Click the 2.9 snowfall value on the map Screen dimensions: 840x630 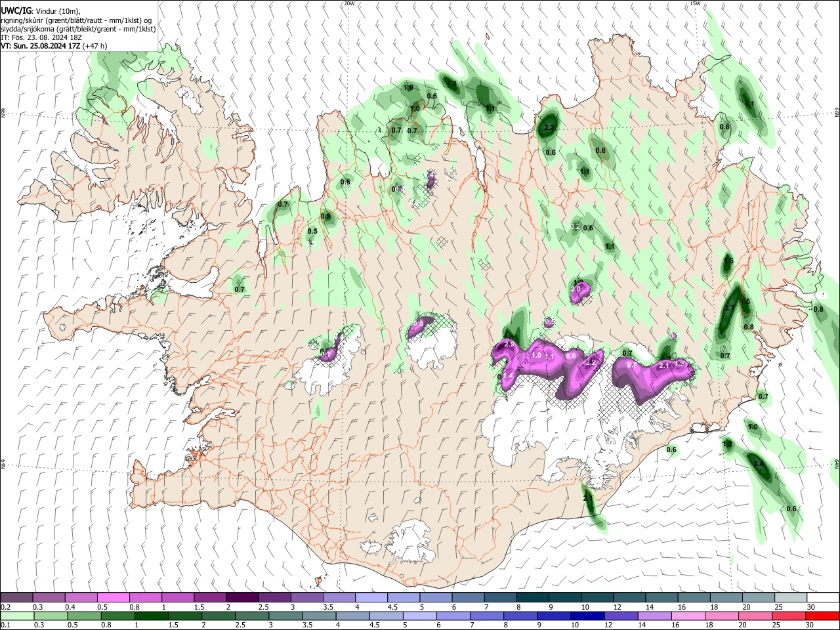click(509, 345)
